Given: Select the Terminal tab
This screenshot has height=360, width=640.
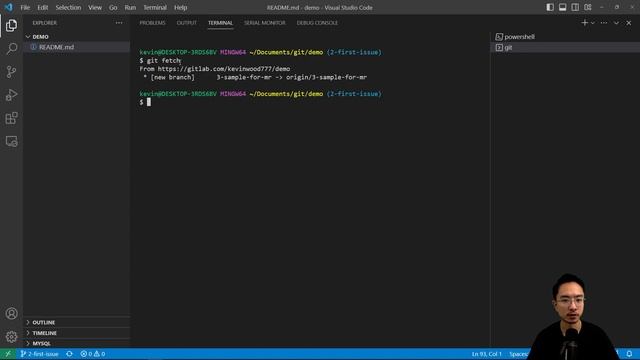Looking at the screenshot, I should [x=220, y=23].
